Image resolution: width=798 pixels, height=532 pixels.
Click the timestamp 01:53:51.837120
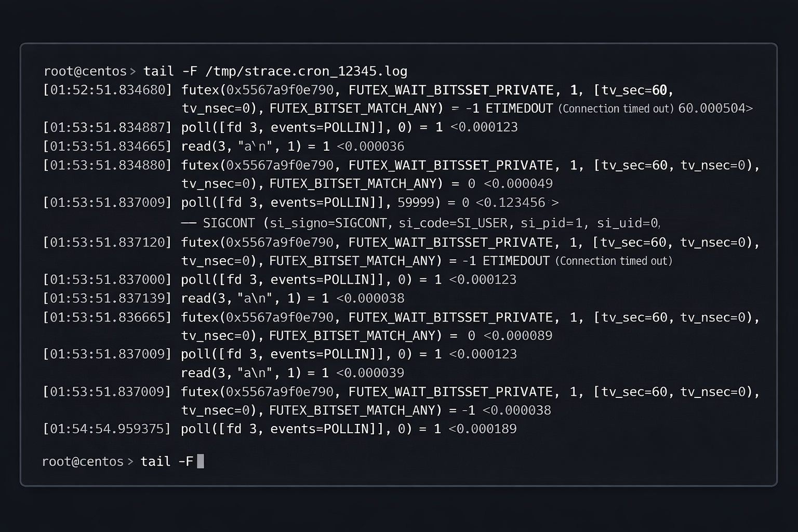click(107, 242)
